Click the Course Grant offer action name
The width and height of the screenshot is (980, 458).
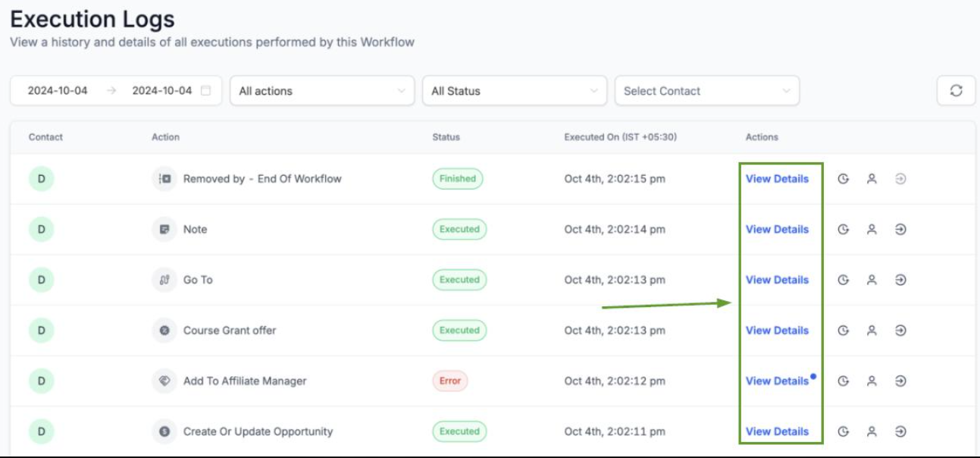[230, 331]
